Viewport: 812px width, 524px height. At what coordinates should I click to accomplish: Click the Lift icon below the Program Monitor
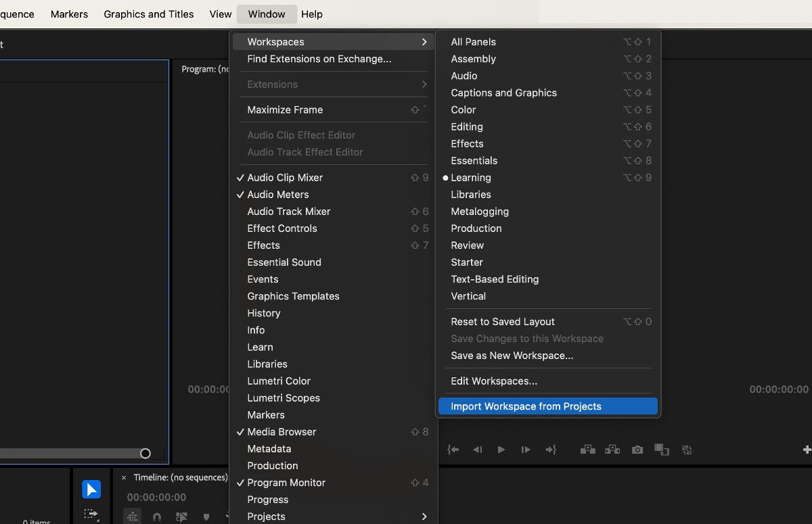(x=587, y=449)
